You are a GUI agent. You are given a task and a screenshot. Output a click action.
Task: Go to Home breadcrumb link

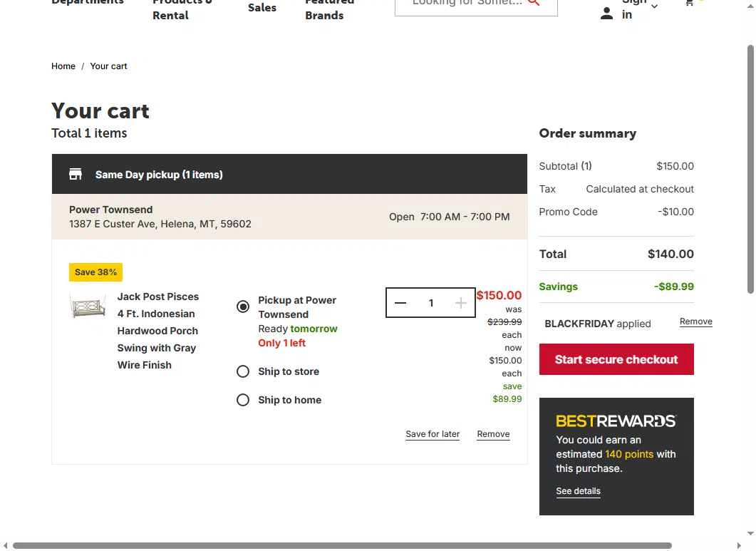coord(63,66)
